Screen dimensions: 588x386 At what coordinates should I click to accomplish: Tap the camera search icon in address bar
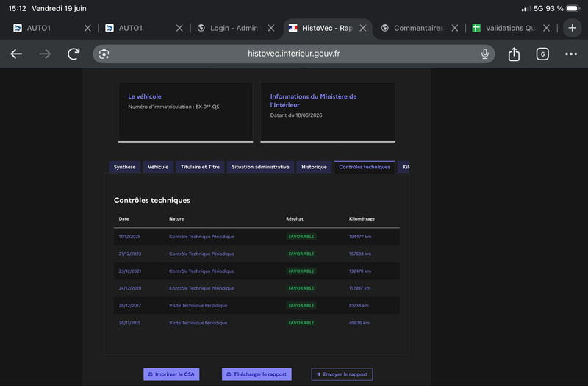click(104, 54)
